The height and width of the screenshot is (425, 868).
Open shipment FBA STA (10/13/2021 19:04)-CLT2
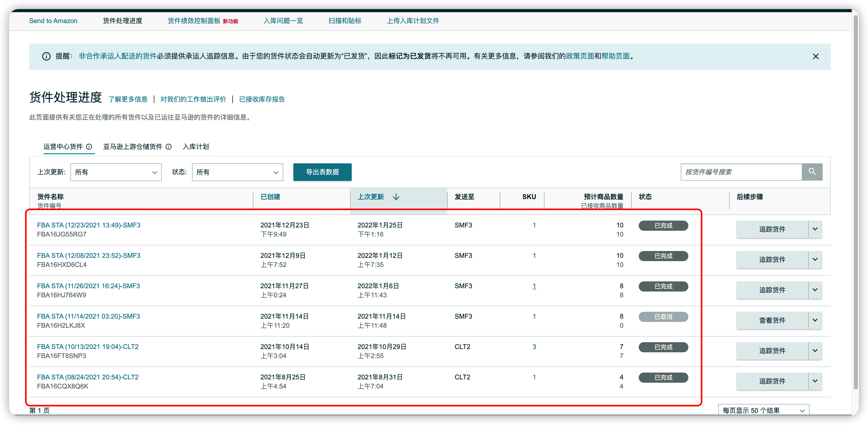tap(88, 346)
